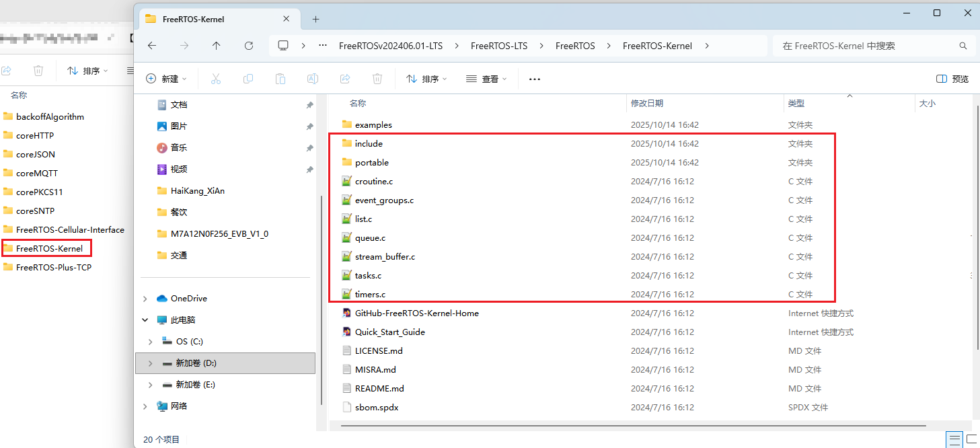980x448 pixels.
Task: Expand the 网络 tree node
Action: [146, 406]
